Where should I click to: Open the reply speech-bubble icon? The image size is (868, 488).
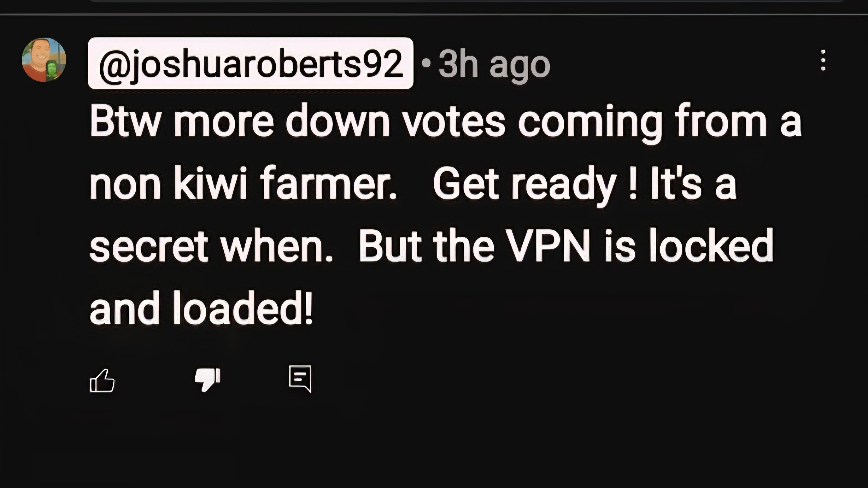click(300, 379)
